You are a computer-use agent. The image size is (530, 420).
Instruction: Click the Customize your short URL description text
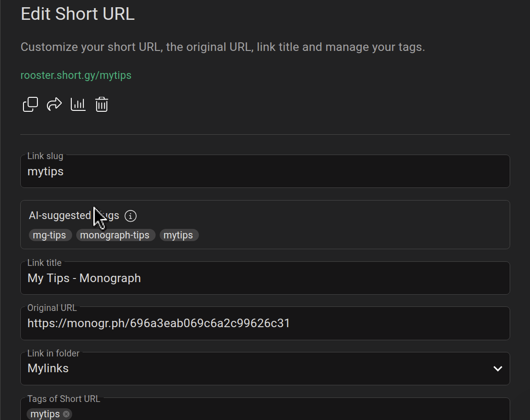pos(223,47)
